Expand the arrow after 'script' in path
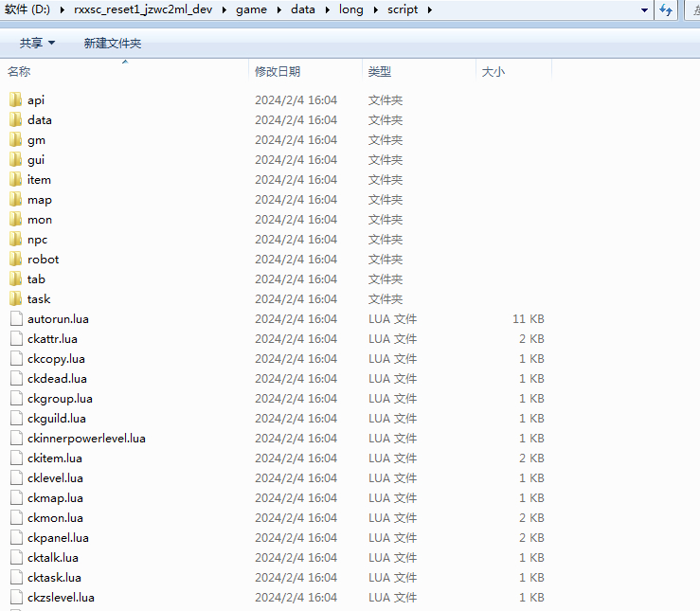Image resolution: width=700 pixels, height=611 pixels. coord(429,9)
